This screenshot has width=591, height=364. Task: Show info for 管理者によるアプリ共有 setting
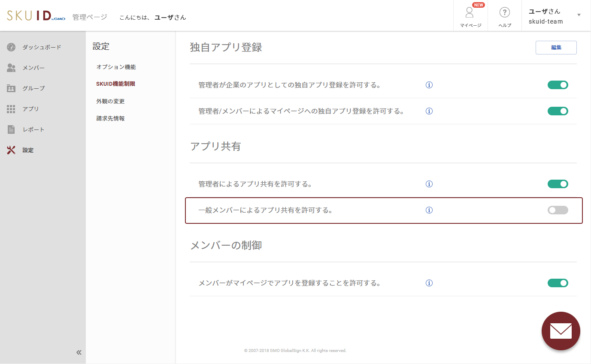coord(429,184)
